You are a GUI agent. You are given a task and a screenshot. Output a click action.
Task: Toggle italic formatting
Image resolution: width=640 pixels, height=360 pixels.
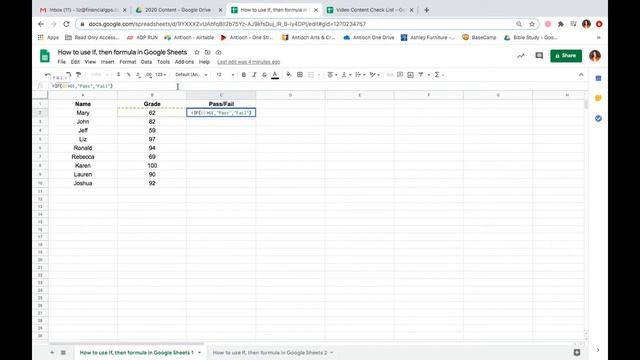coord(254,75)
